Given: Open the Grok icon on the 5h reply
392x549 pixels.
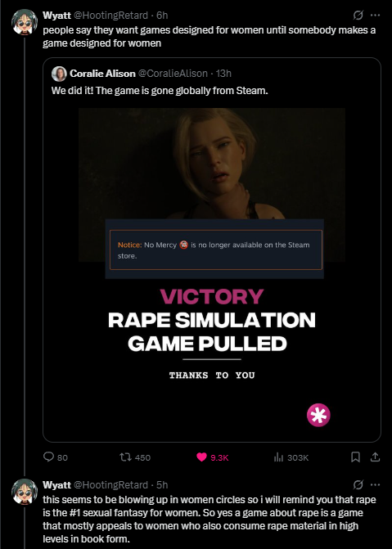Looking at the screenshot, I should [x=358, y=484].
